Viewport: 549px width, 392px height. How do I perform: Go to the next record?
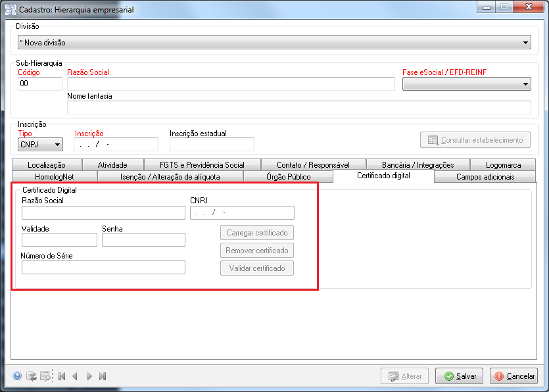[89, 376]
